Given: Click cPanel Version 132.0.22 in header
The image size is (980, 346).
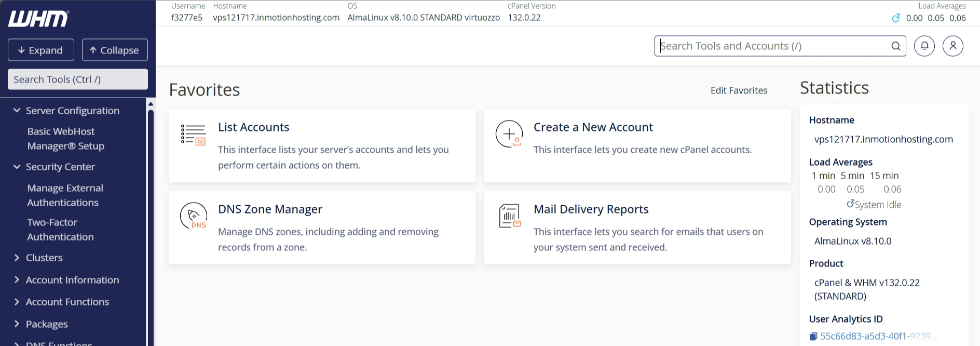Looking at the screenshot, I should tap(524, 18).
